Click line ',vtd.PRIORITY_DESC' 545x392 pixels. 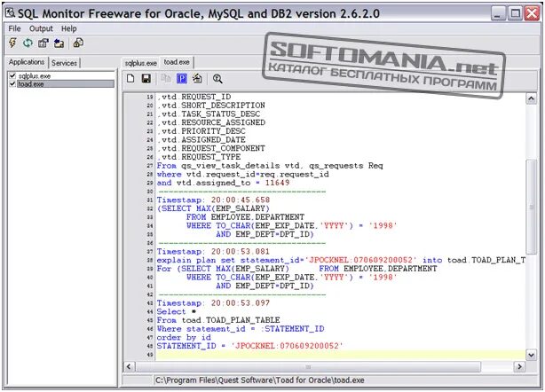point(201,131)
